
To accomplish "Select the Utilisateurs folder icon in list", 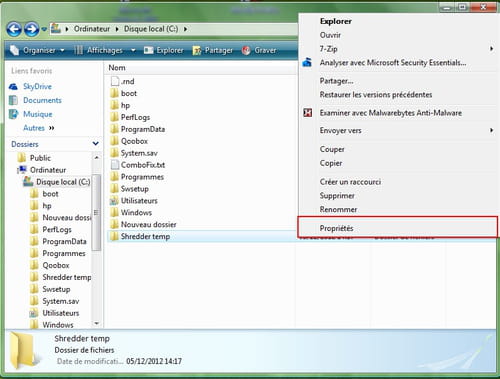I will [x=115, y=201].
